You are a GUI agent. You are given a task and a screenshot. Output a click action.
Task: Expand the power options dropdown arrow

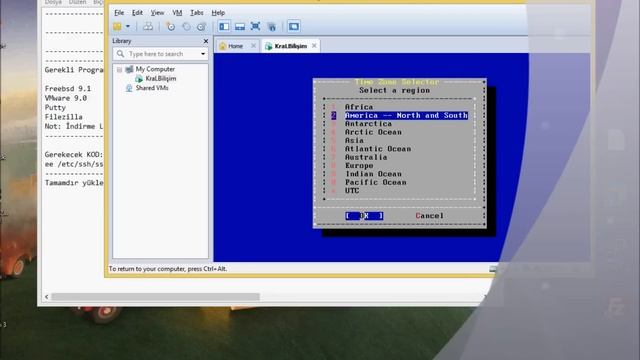coord(128,27)
